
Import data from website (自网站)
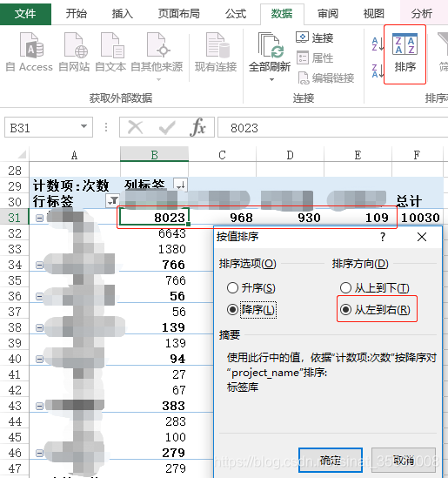74,52
